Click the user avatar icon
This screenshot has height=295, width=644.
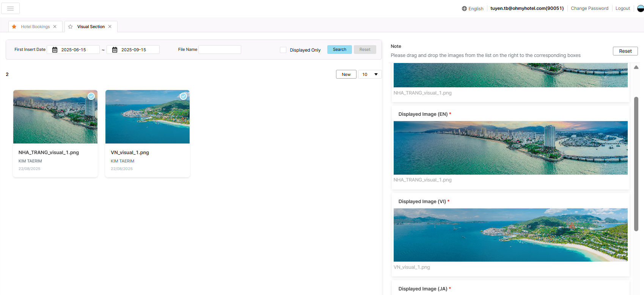point(640,8)
